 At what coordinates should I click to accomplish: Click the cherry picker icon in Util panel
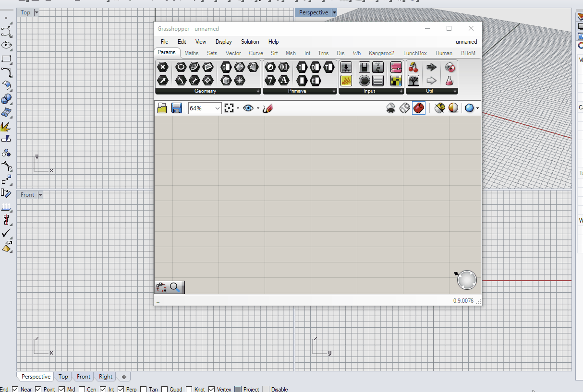413,67
